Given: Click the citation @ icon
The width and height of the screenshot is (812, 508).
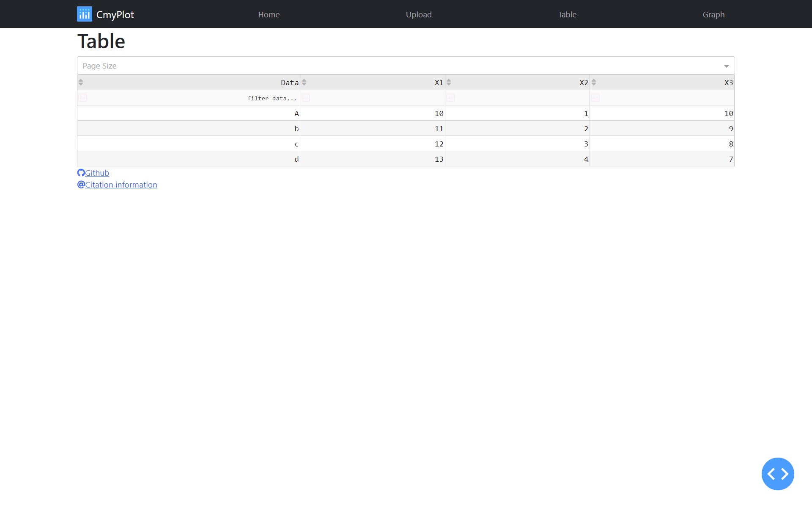Looking at the screenshot, I should [x=81, y=185].
